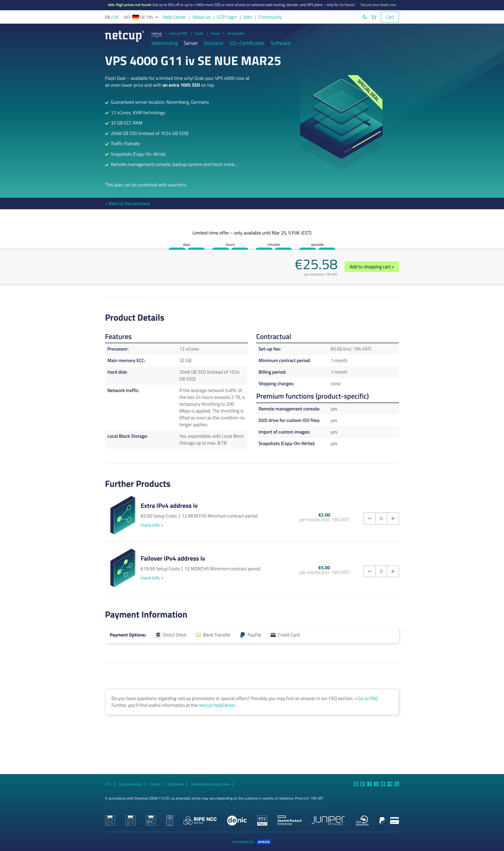Image resolution: width=504 pixels, height=851 pixels.
Task: Increase Failover IPv4 address quantity
Action: (393, 571)
